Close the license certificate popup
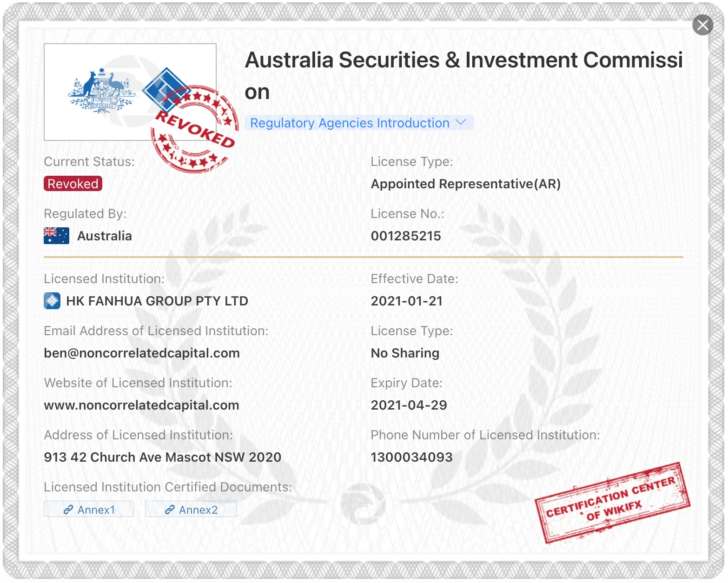The height and width of the screenshot is (583, 728). (702, 25)
